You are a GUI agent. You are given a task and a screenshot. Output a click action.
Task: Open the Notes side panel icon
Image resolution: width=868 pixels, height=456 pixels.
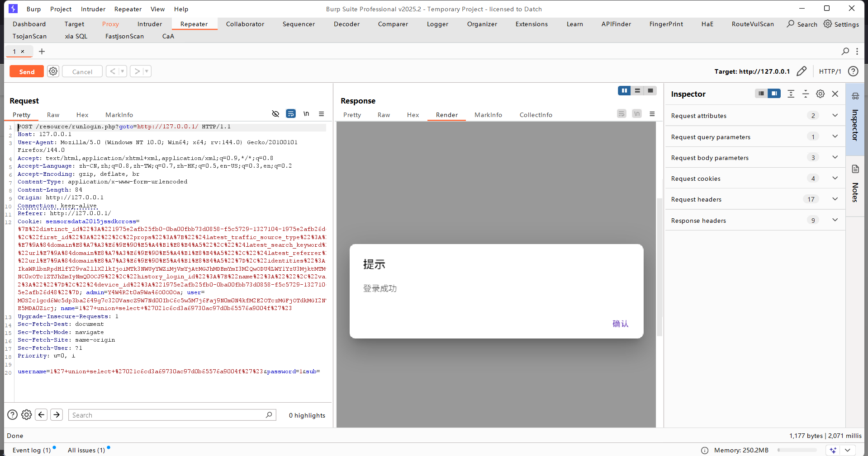point(855,169)
